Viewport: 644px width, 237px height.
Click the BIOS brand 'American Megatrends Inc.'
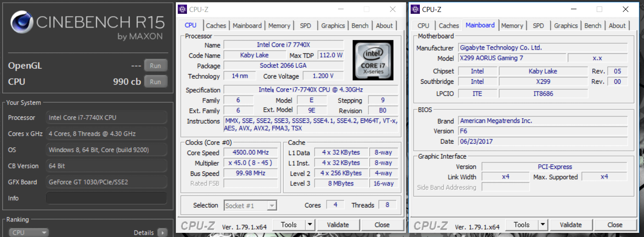pos(543,121)
